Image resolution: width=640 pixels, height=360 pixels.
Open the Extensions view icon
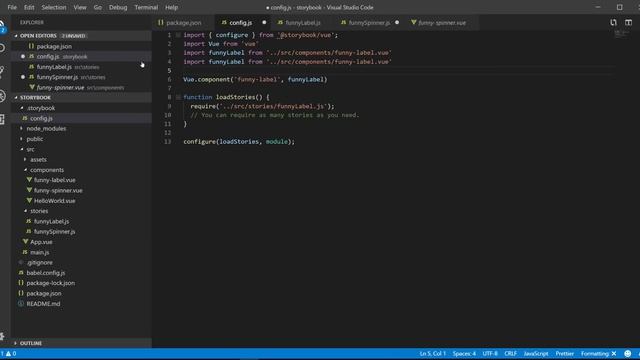pos(2,119)
